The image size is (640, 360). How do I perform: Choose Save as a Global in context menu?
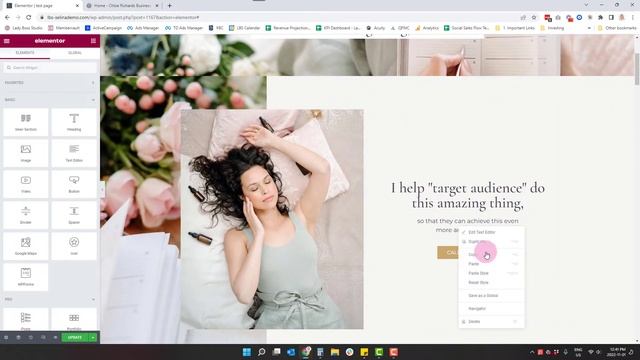point(491,296)
